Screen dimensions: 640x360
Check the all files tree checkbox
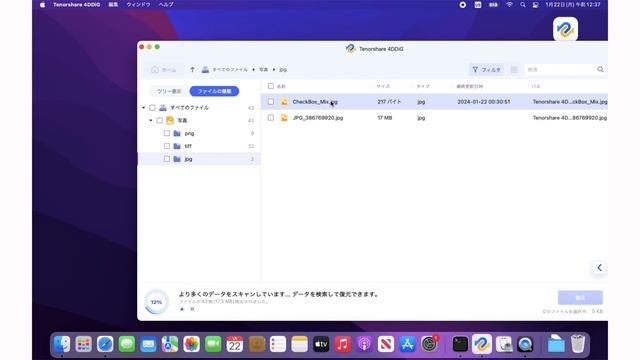(x=152, y=108)
